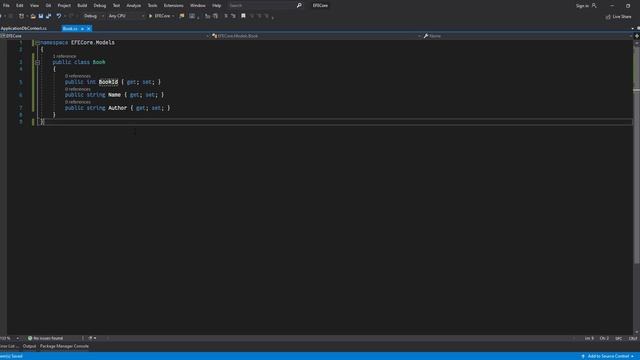Image resolution: width=640 pixels, height=360 pixels.
Task: Open the Any CPU platform dropdown
Action: click(126, 16)
